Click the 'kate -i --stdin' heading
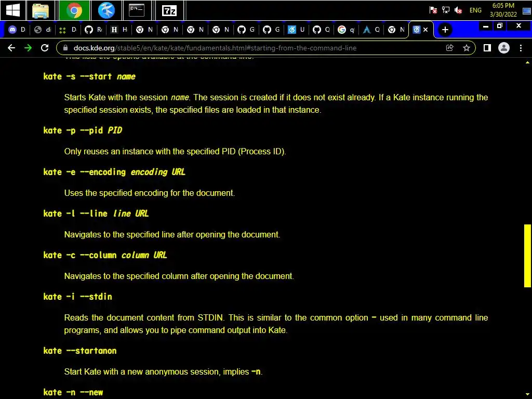532x399 pixels. coord(78,297)
